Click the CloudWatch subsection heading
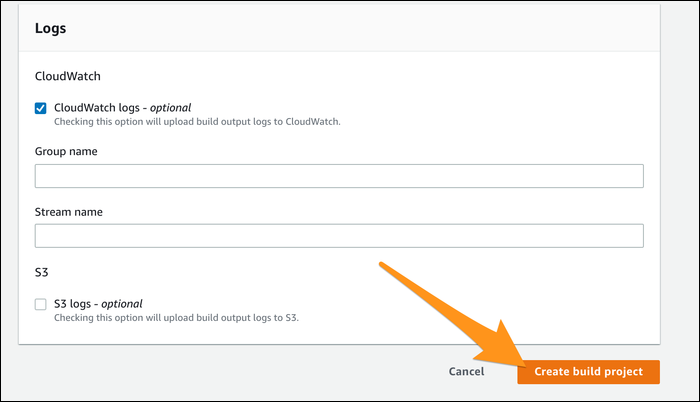 click(x=67, y=75)
